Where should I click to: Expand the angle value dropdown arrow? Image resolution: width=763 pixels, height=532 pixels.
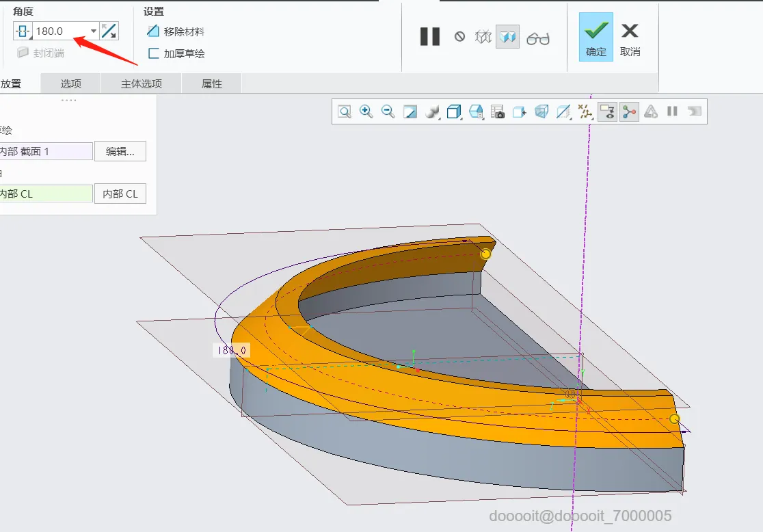[94, 31]
